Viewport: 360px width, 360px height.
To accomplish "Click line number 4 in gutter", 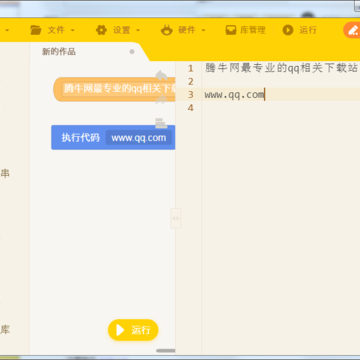I will coord(191,108).
